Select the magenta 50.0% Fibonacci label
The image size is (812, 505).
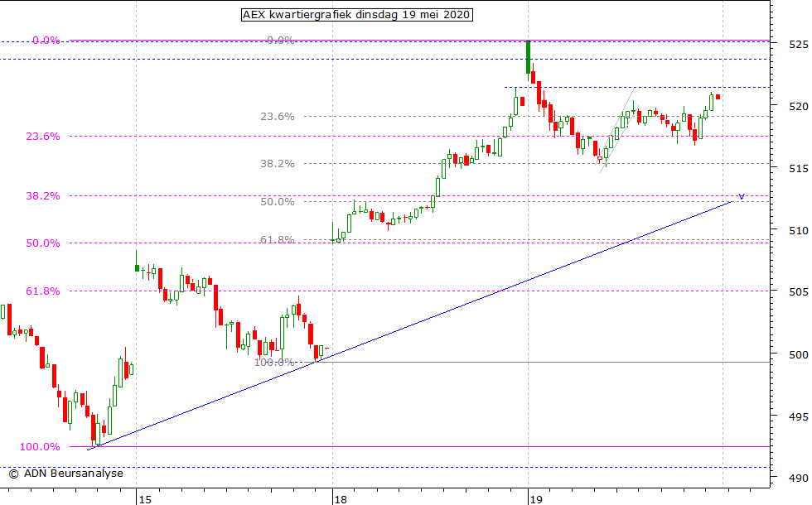pyautogui.click(x=43, y=243)
